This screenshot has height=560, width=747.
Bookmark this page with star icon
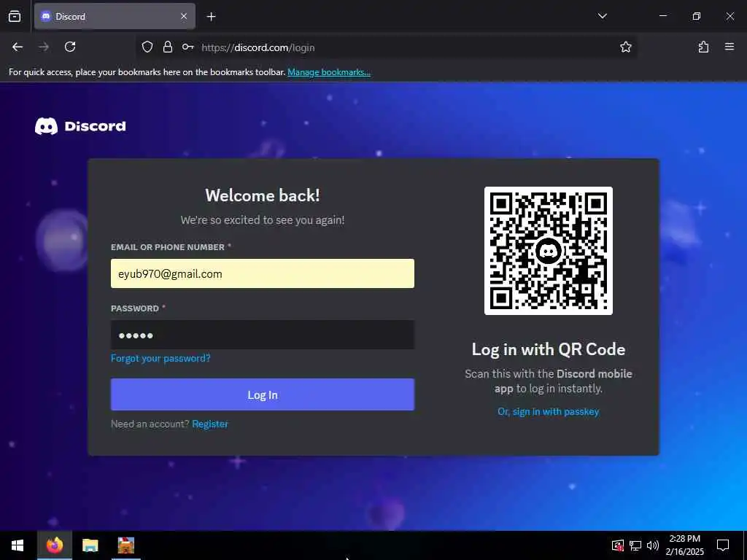(625, 47)
